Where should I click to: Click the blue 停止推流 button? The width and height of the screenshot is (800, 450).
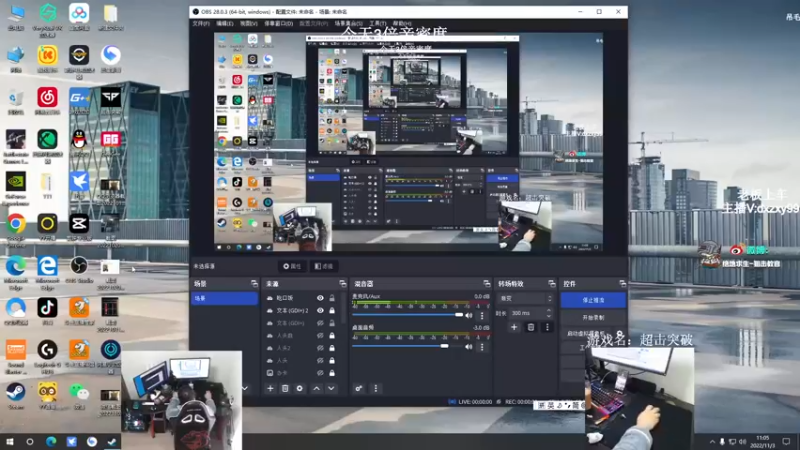pyautogui.click(x=593, y=300)
